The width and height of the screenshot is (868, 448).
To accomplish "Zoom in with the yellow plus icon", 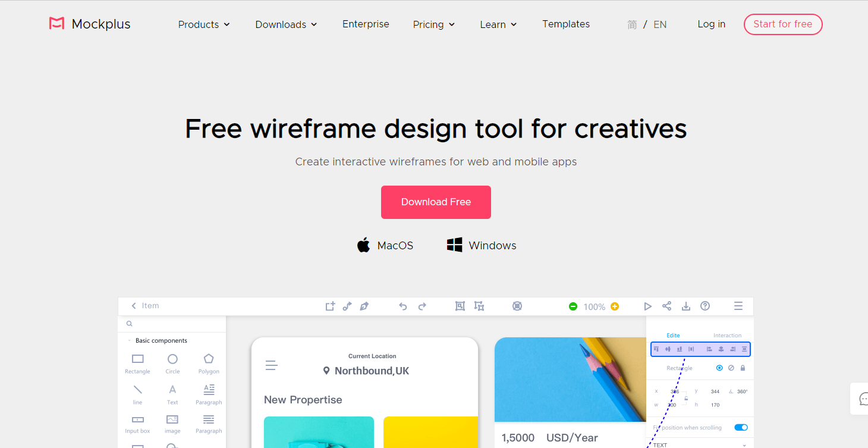I will 615,306.
